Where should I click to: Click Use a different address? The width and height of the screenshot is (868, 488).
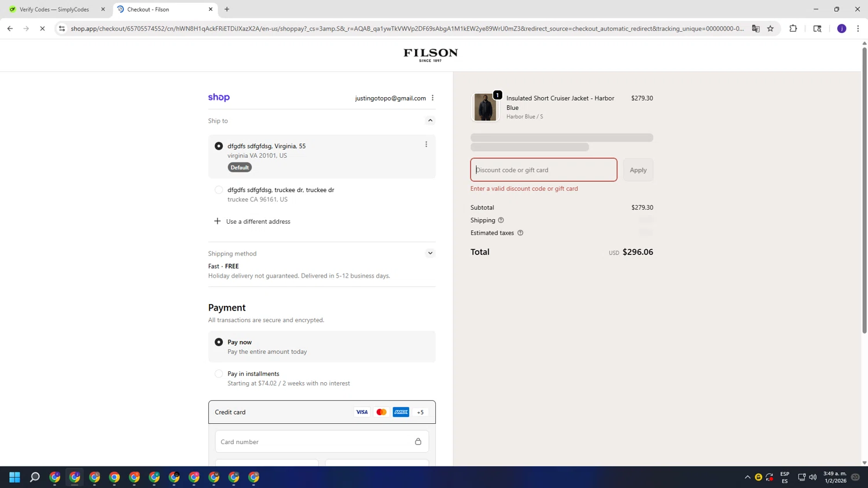[x=258, y=221]
